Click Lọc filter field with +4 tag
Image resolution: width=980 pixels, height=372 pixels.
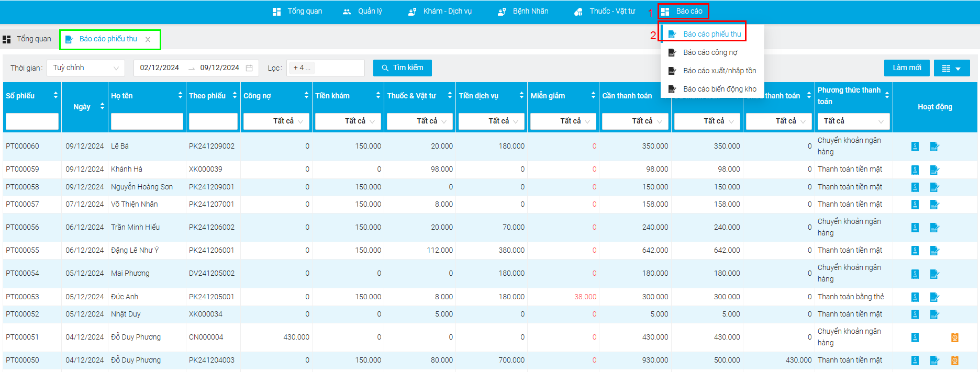coord(325,68)
